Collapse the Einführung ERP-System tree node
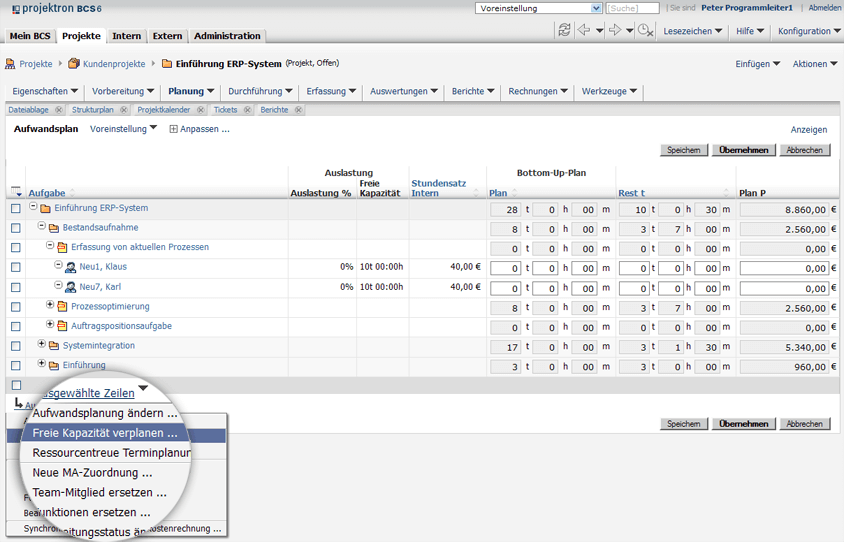This screenshot has height=542, width=844. (x=33, y=207)
